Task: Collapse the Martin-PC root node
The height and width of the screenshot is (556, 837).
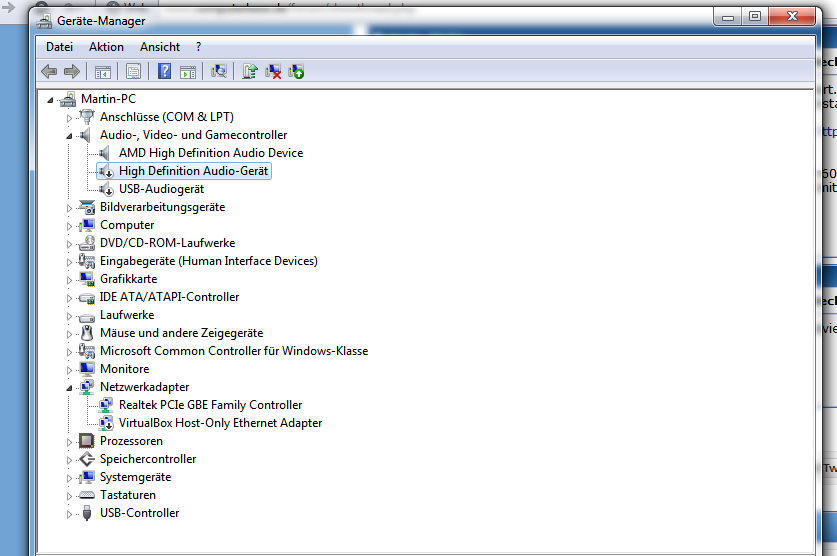Action: 50,100
